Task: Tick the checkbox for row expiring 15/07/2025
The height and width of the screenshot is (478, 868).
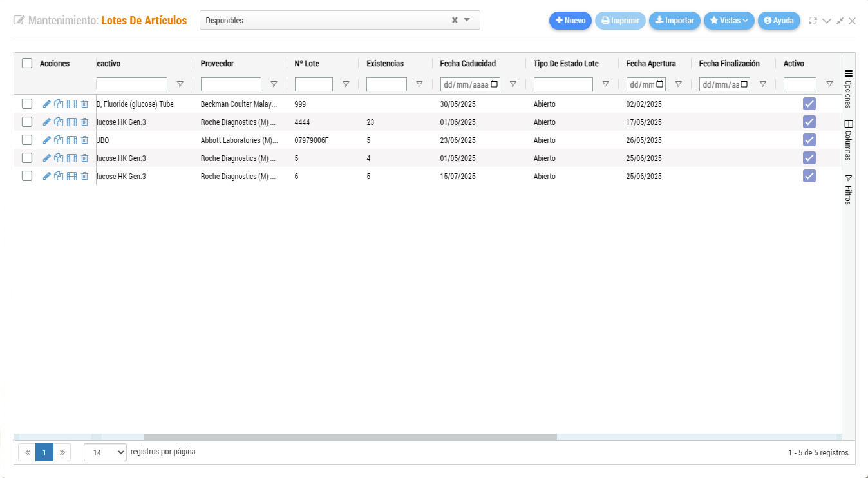Action: pyautogui.click(x=27, y=176)
